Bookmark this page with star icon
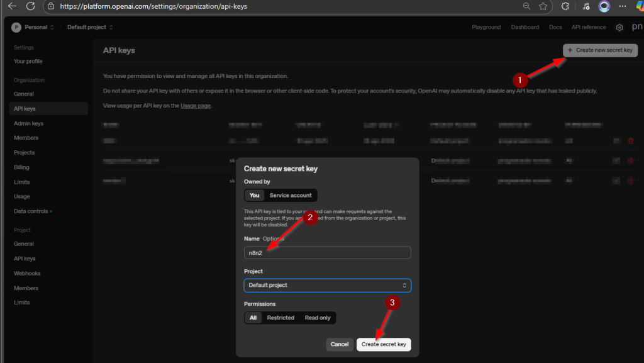This screenshot has width=644, height=363. pyautogui.click(x=543, y=6)
